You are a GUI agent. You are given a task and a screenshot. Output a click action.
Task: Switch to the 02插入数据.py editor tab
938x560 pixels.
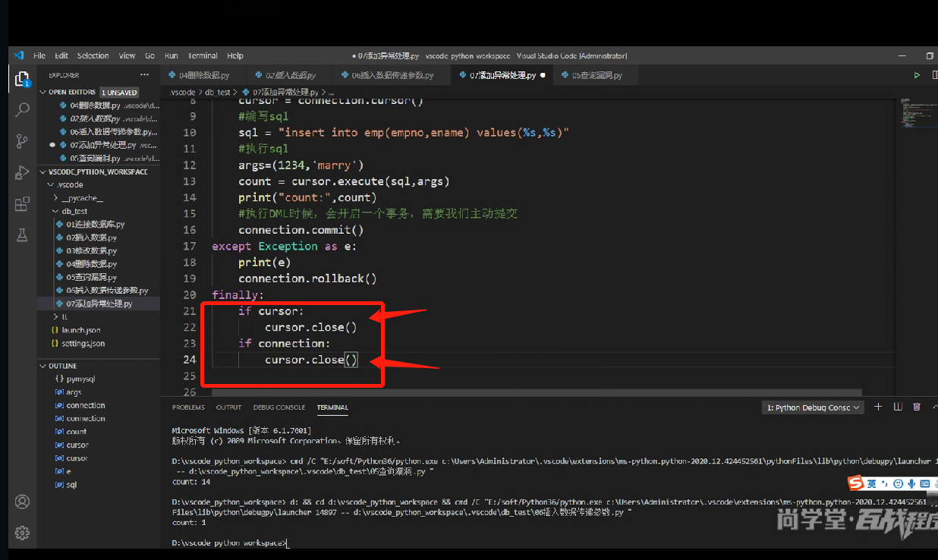tap(291, 75)
